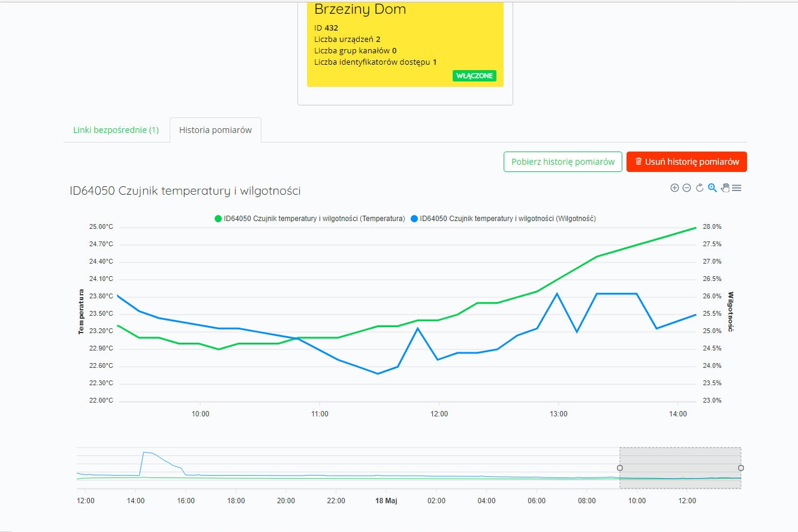
Task: Click the trash icon on the delete history button
Action: pyautogui.click(x=639, y=162)
